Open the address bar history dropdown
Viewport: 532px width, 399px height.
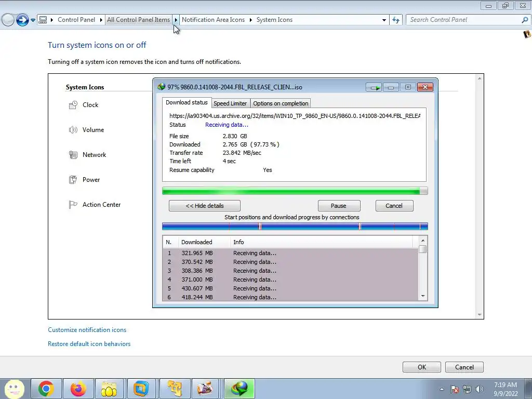tap(384, 20)
